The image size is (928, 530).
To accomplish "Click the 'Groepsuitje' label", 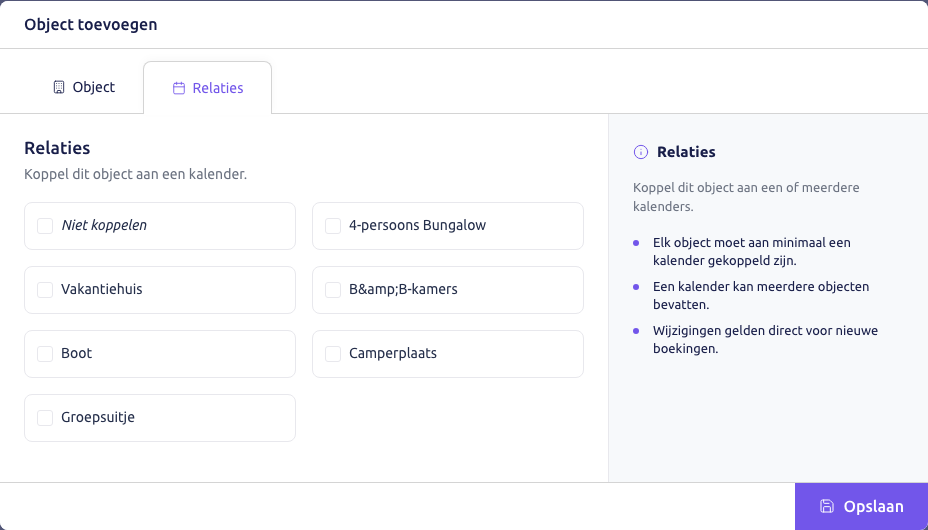I will (x=98, y=417).
